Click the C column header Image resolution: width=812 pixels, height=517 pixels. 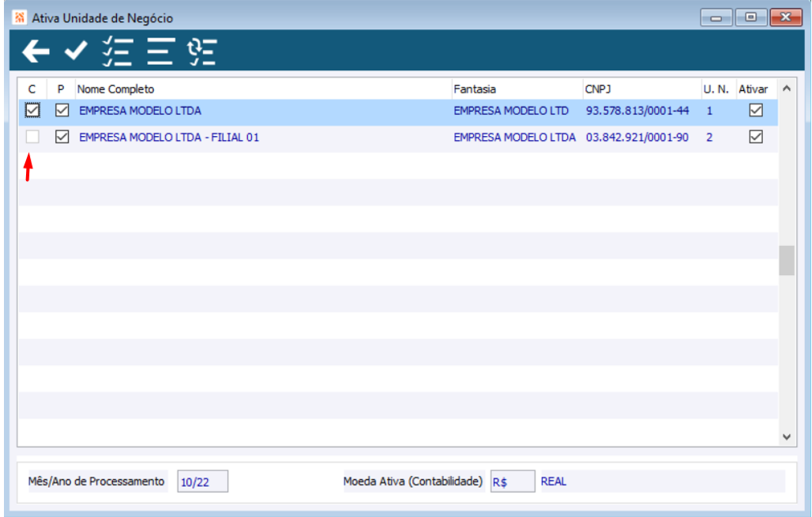(32, 89)
